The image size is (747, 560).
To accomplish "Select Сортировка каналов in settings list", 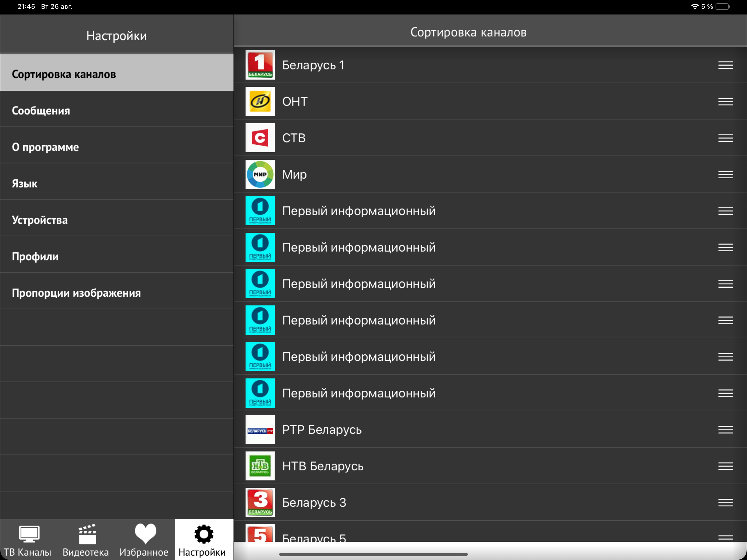I will [x=117, y=73].
